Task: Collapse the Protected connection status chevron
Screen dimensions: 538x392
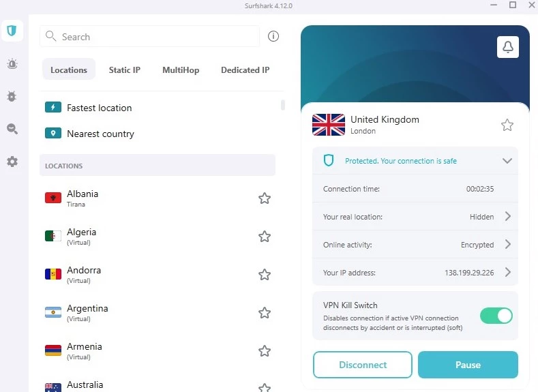Action: coord(507,161)
